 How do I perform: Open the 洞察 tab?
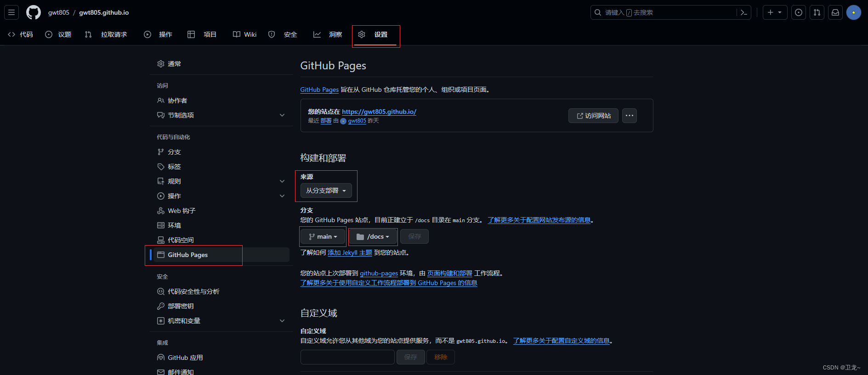coord(328,34)
